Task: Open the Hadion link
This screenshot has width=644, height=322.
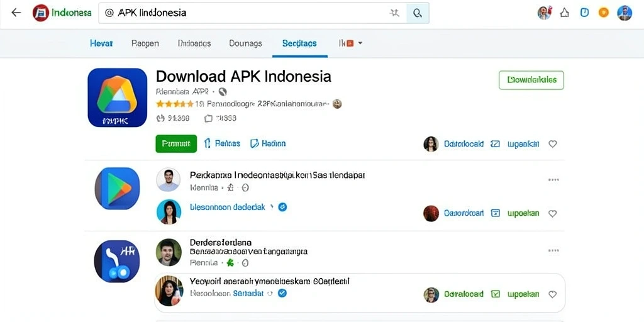Action: [x=268, y=143]
